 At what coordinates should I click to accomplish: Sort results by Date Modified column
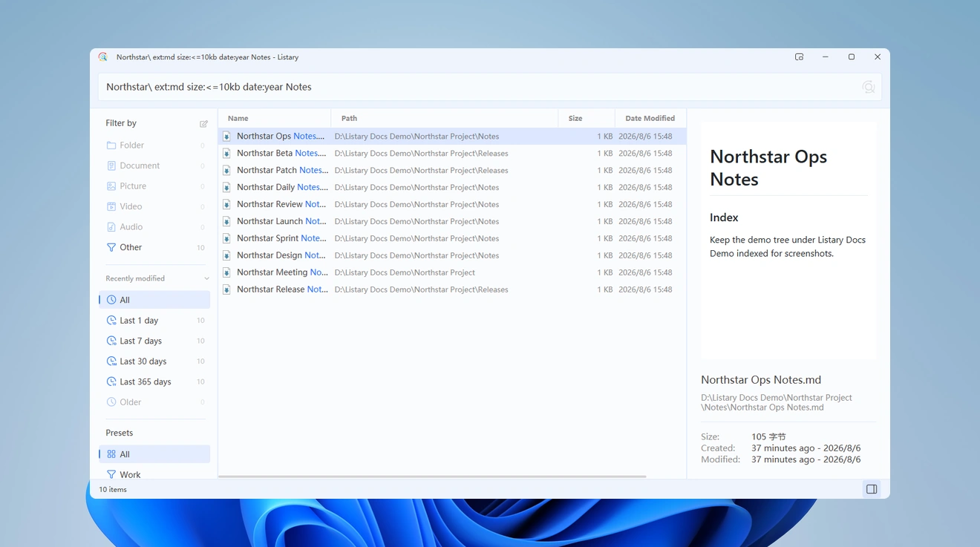pos(650,118)
